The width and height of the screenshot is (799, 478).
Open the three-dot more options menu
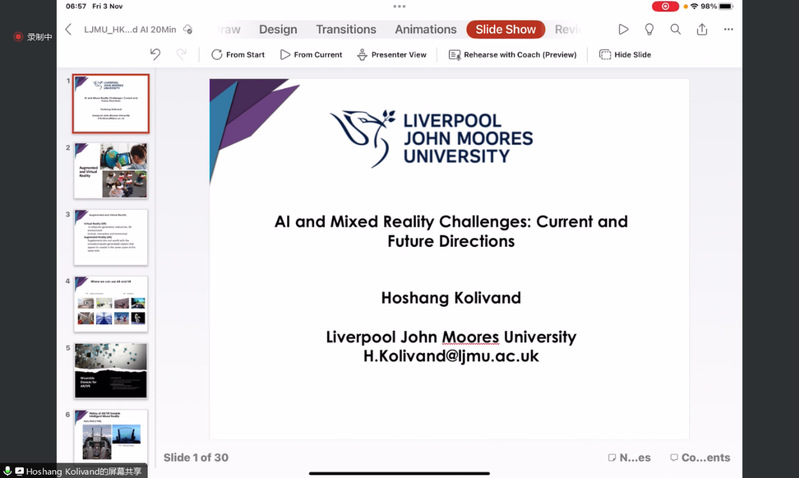(728, 30)
